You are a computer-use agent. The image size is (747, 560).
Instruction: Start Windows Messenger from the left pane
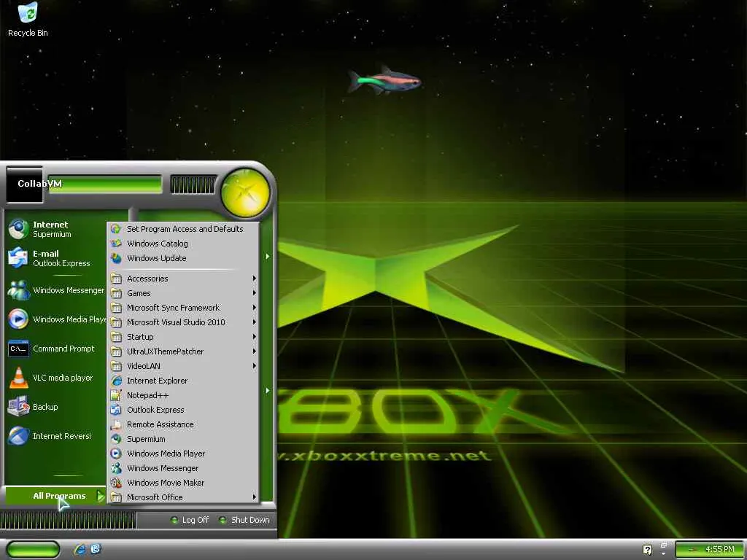[55, 290]
